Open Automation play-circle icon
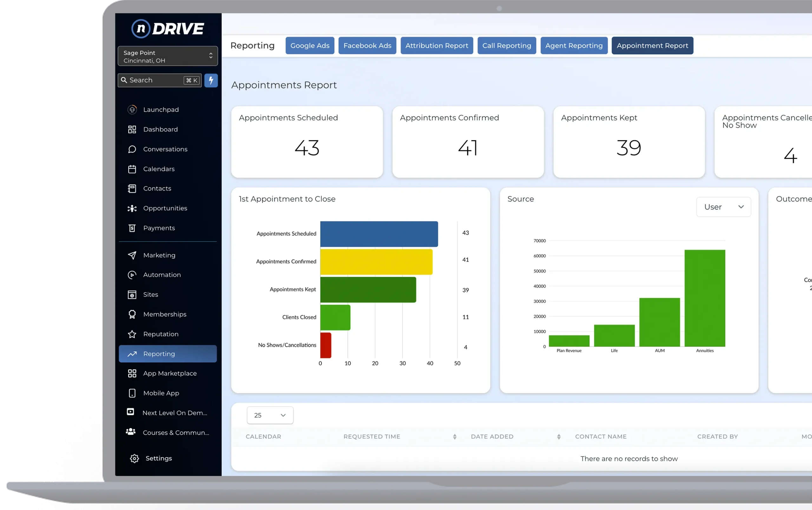The height and width of the screenshot is (510, 812). [x=132, y=275]
